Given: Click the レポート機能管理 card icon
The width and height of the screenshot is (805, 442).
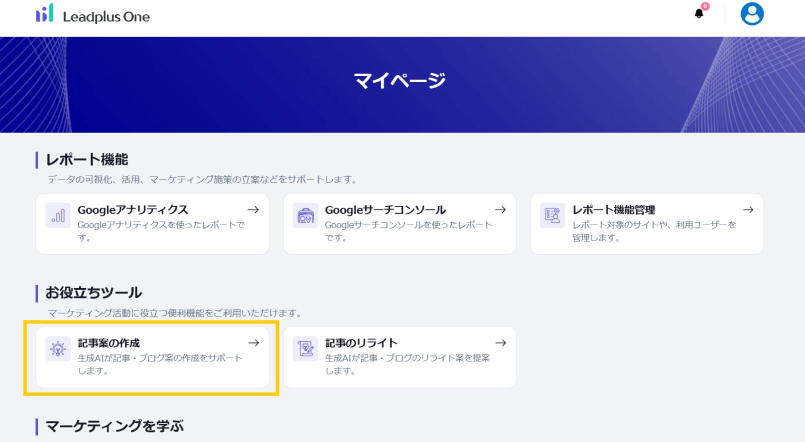Looking at the screenshot, I should tap(553, 216).
